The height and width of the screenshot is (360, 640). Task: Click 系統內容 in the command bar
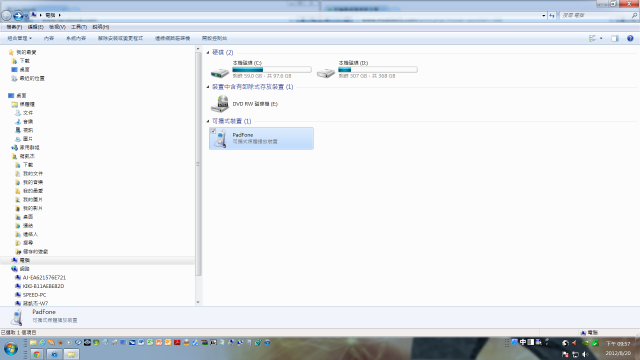[76, 38]
